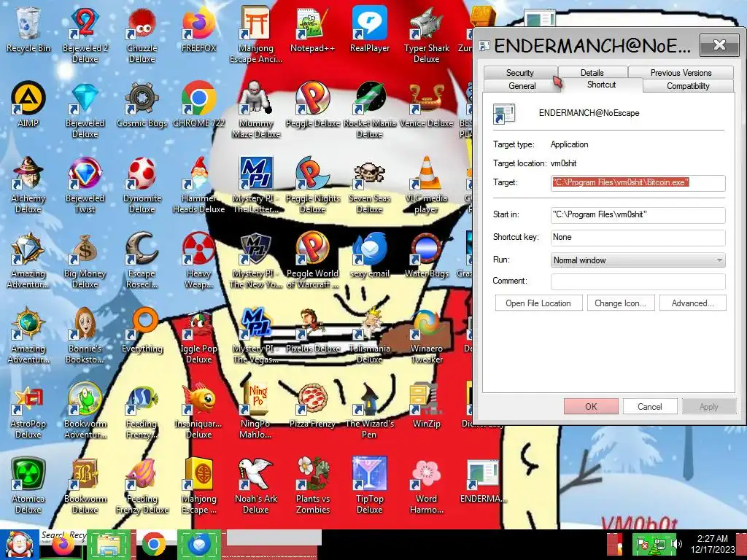Image resolution: width=747 pixels, height=560 pixels.
Task: Click the Open File Location button
Action: [538, 303]
